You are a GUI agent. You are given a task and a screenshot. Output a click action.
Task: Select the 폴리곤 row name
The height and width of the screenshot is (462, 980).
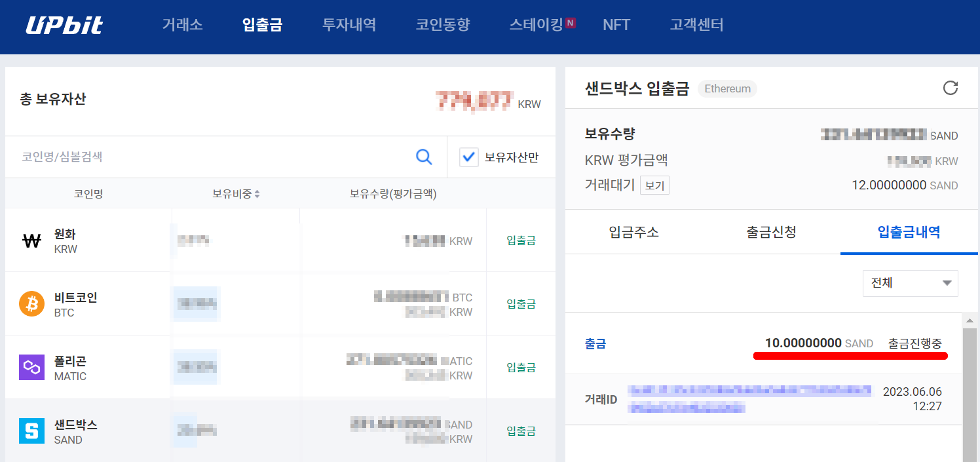point(71,361)
